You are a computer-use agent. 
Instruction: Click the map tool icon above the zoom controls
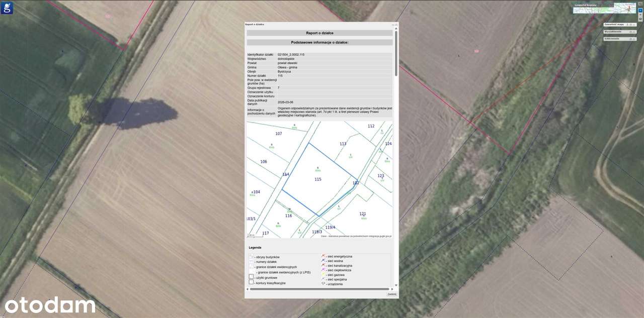coord(640,4)
